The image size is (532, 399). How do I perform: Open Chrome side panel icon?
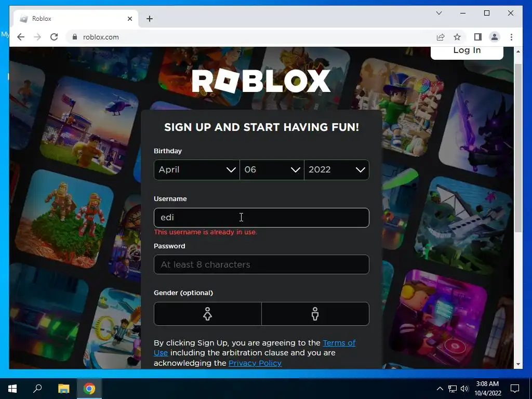[x=478, y=37]
